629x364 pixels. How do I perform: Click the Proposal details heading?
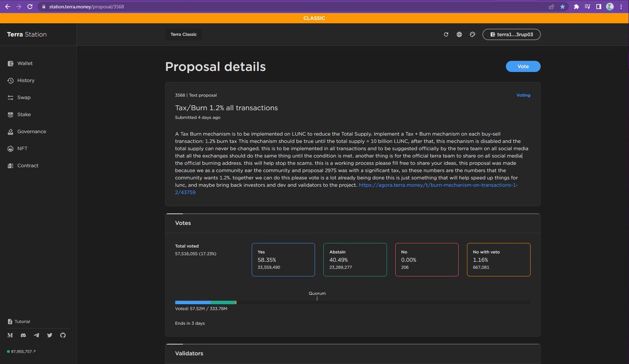coord(215,67)
